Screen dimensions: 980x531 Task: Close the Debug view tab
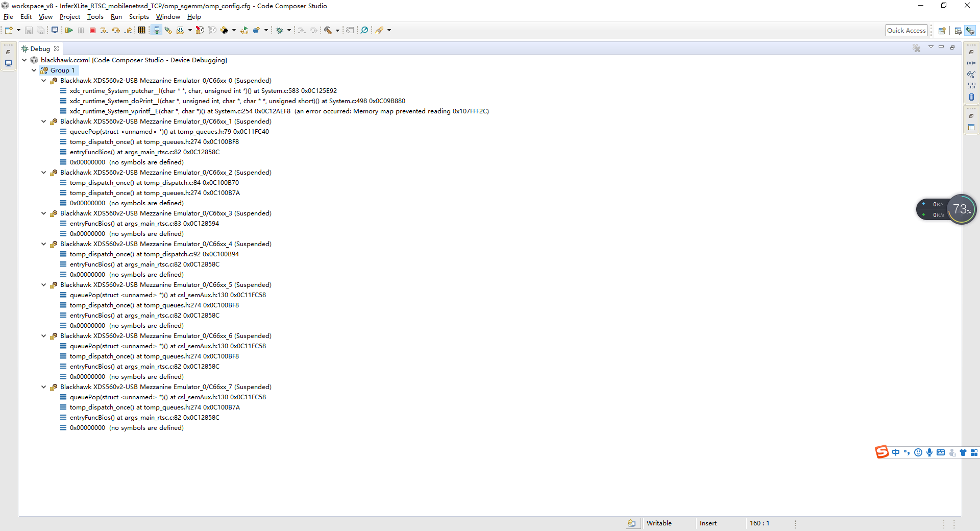57,49
